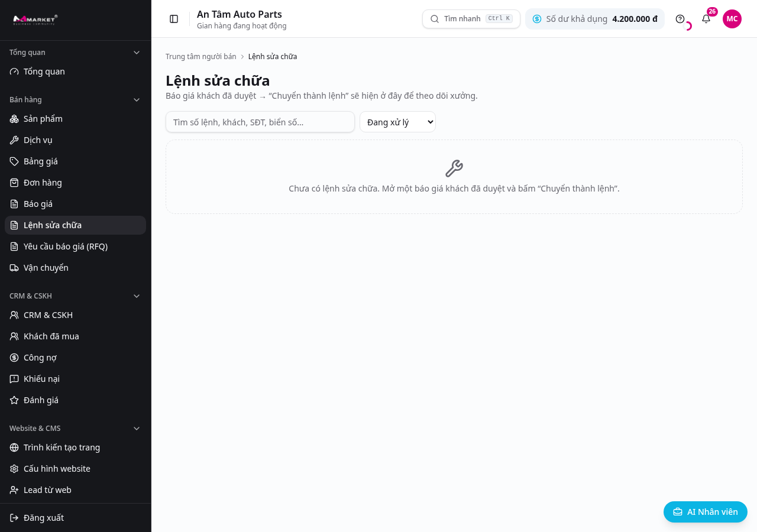Open the MC user avatar menu
The width and height of the screenshot is (757, 532).
(732, 19)
